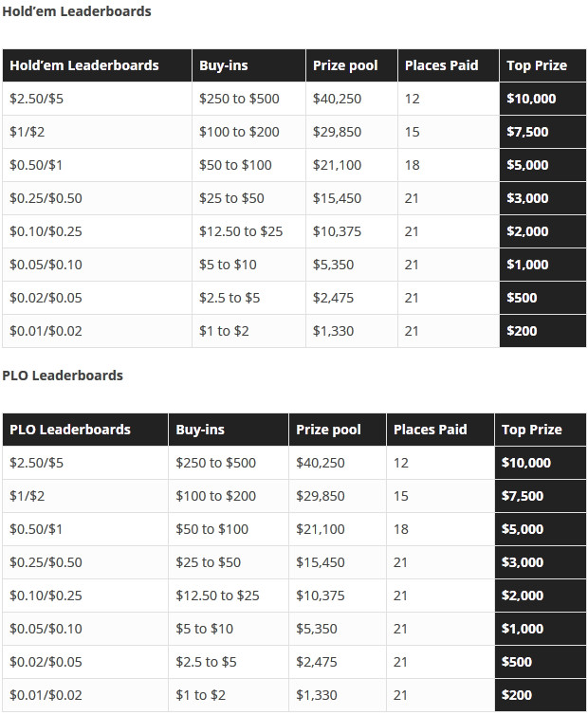The width and height of the screenshot is (588, 715).
Task: Click PLO $29,850 prize pool cell
Action: tap(338, 496)
